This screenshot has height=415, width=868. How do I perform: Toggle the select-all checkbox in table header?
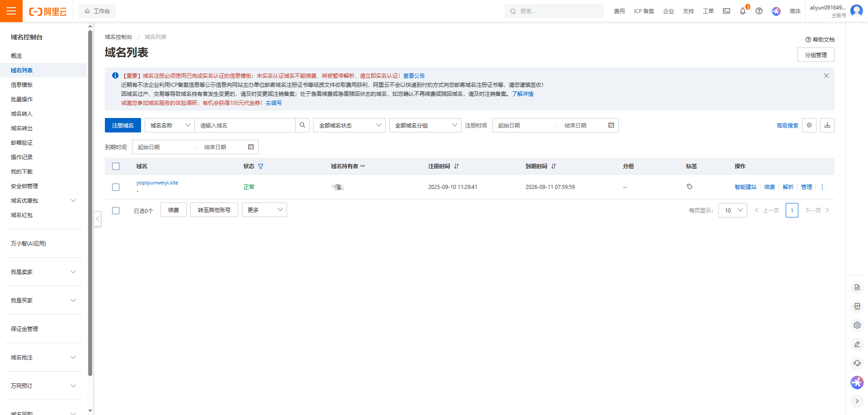point(116,166)
